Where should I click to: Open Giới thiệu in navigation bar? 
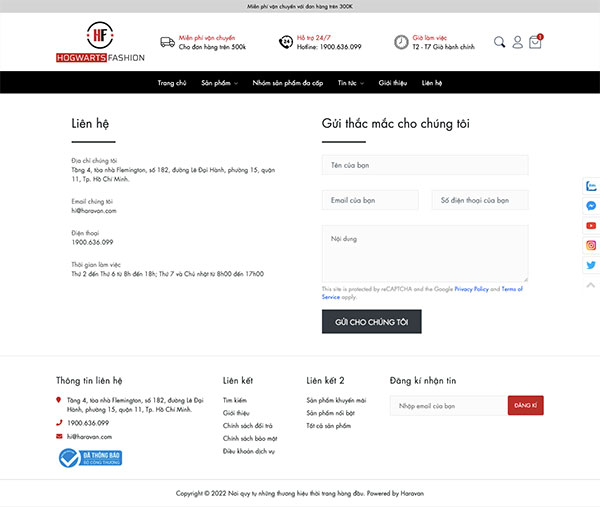[x=393, y=83]
